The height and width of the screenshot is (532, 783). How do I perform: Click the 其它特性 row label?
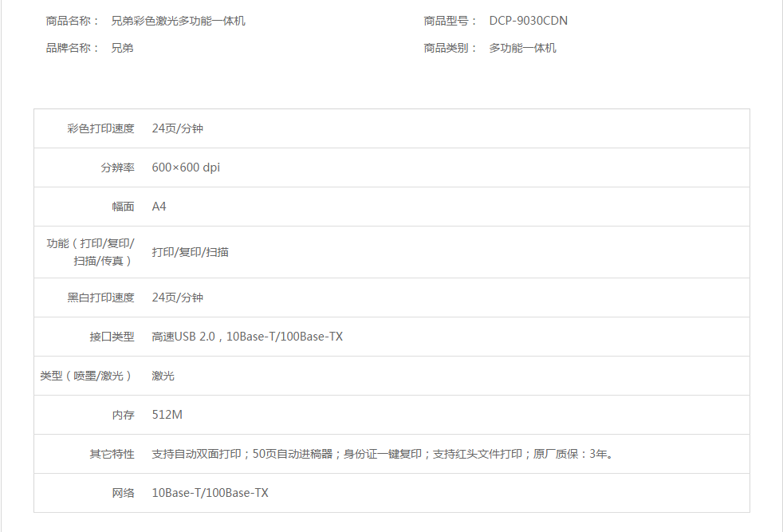(112, 454)
